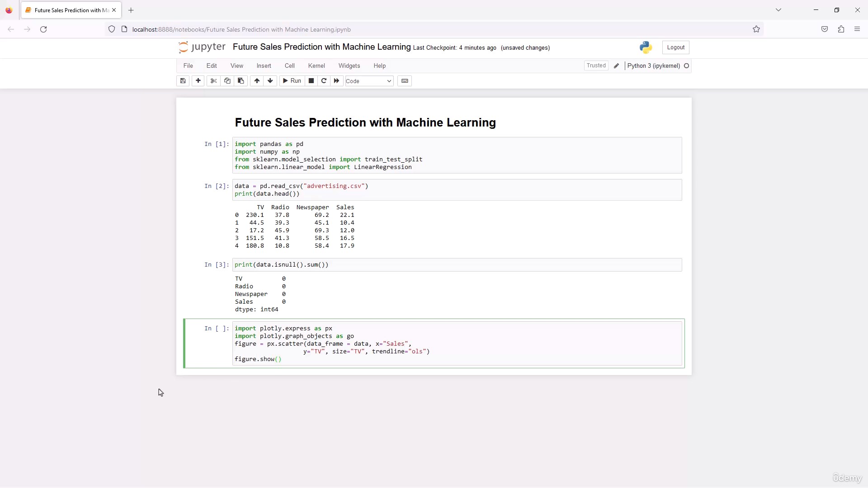Copy selected cells in the toolbar
Screen dimensions: 868x488
(x=227, y=81)
